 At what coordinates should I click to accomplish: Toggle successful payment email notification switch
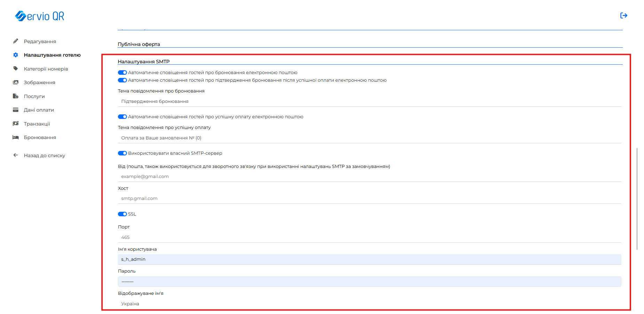pyautogui.click(x=122, y=117)
